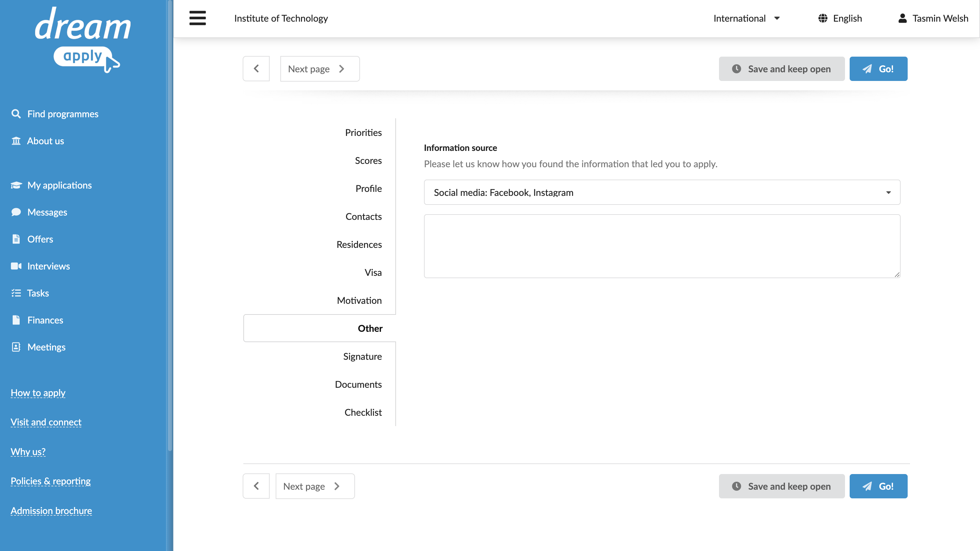This screenshot has width=980, height=551.
Task: Go to previous page with bottom back arrow
Action: [x=256, y=486]
